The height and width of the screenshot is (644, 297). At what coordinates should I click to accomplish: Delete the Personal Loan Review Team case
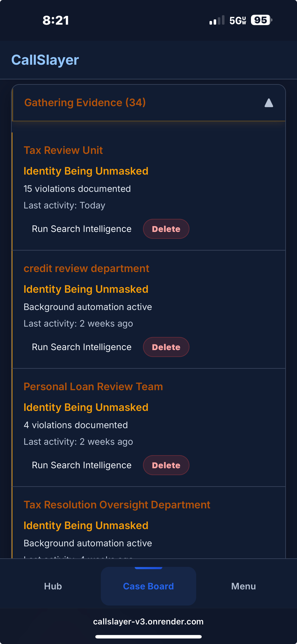click(x=166, y=465)
